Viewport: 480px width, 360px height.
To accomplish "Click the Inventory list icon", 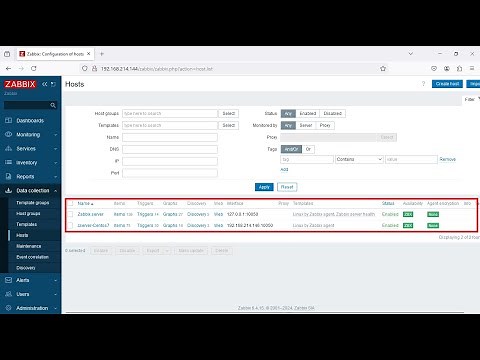I will click(9, 162).
